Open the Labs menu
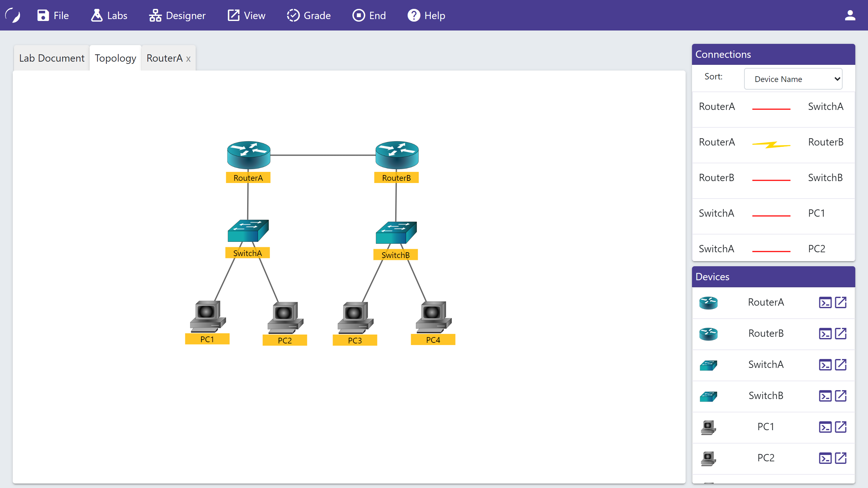 [109, 15]
